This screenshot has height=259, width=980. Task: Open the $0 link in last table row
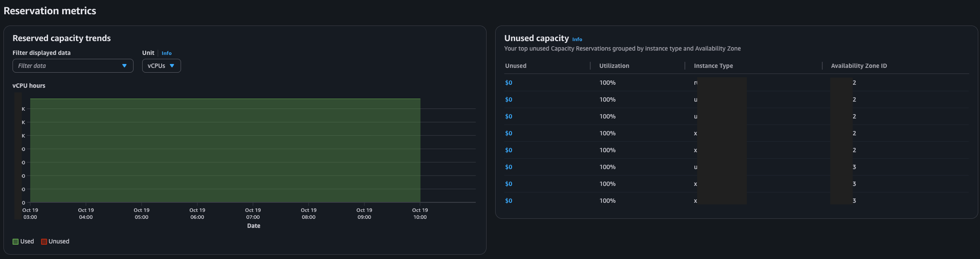[x=509, y=201]
